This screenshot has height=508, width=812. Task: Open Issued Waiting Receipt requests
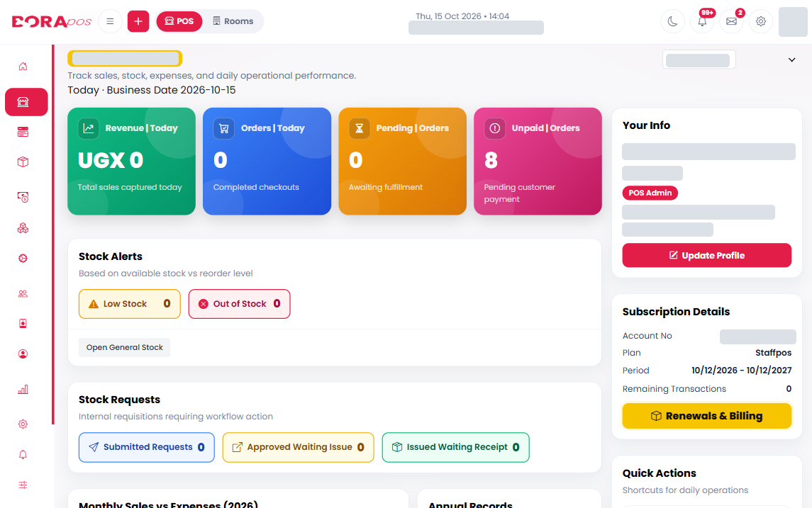point(456,447)
